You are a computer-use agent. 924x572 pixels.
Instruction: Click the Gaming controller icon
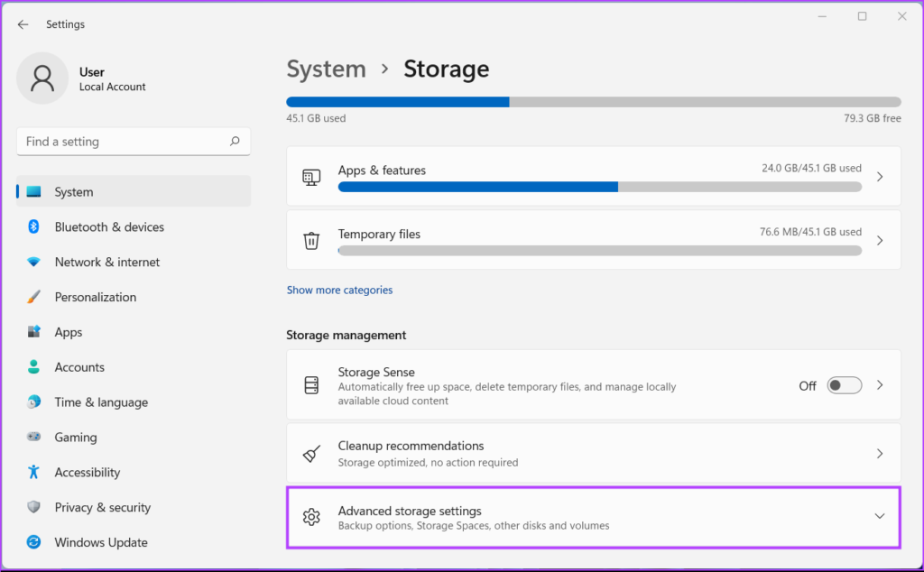pos(34,438)
